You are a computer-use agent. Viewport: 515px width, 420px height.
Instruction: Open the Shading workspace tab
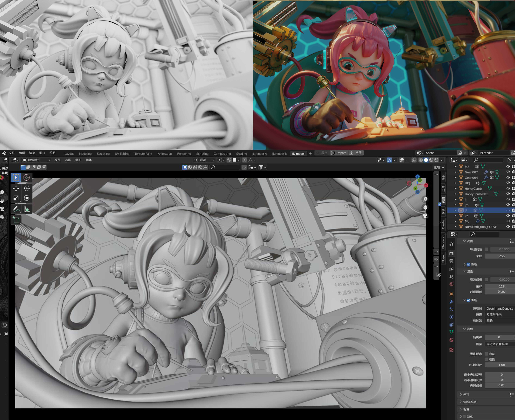tap(241, 154)
